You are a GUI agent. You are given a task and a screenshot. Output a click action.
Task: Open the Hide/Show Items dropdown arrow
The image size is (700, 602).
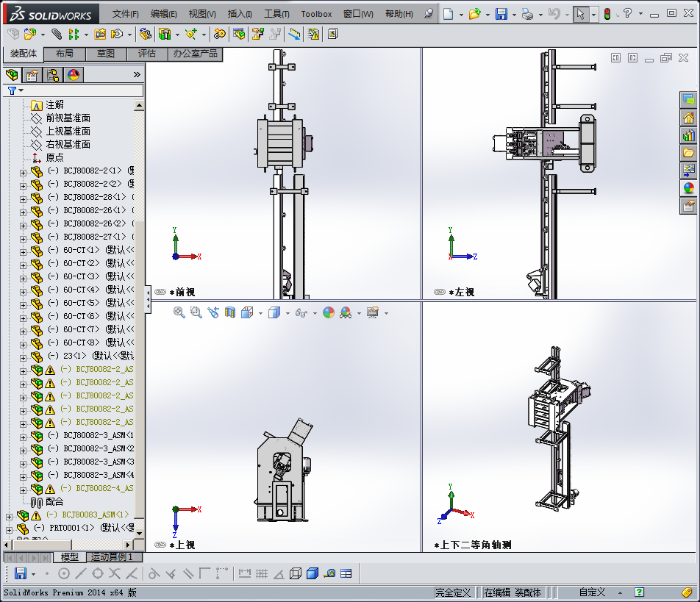(x=315, y=313)
